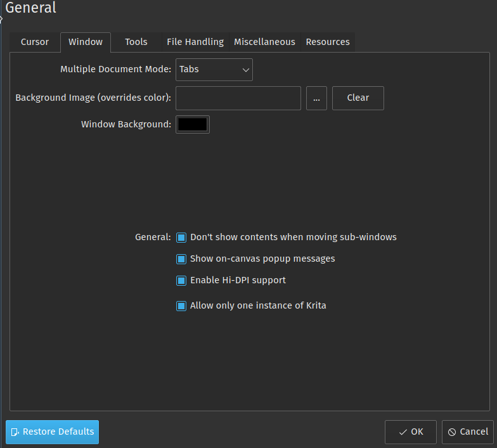The height and width of the screenshot is (448, 497).
Task: Switch to the Cursor tab
Action: [35, 42]
